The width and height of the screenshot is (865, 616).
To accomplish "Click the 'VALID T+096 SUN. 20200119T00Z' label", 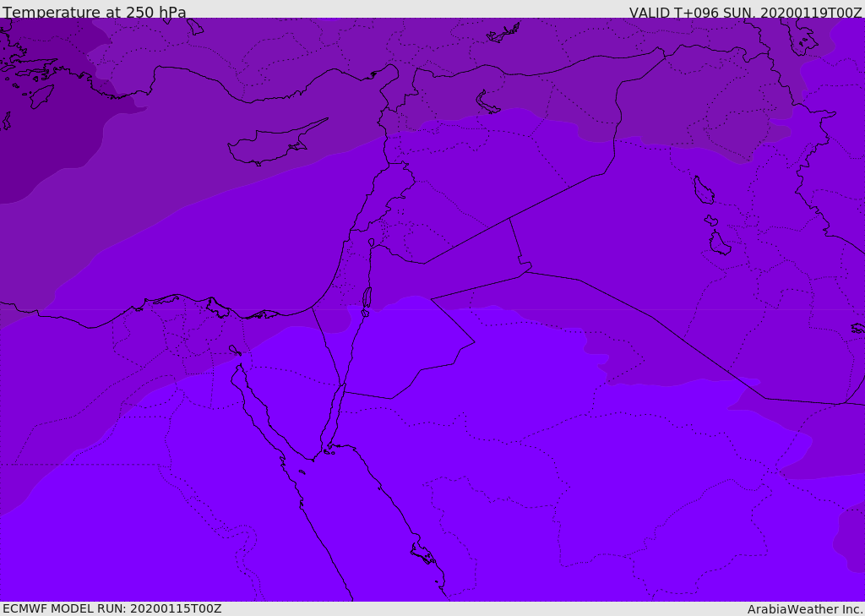I will 745,13.
